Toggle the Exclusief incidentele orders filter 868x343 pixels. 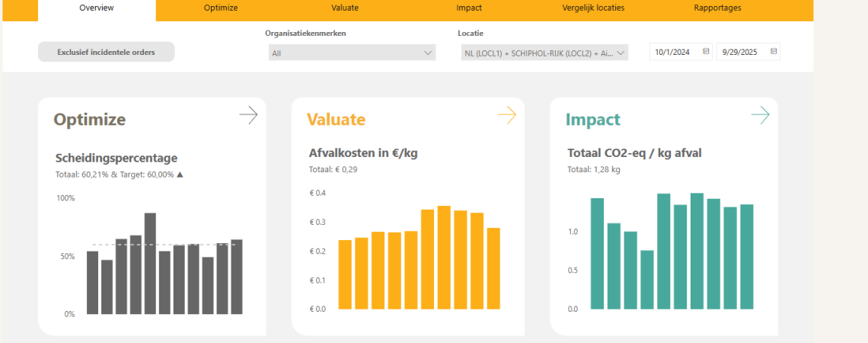coord(106,52)
